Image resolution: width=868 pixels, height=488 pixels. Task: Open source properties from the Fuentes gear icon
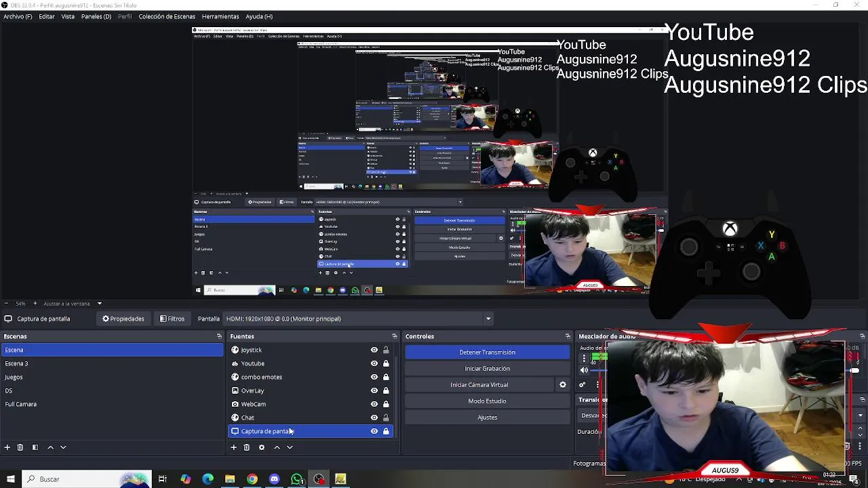click(262, 447)
